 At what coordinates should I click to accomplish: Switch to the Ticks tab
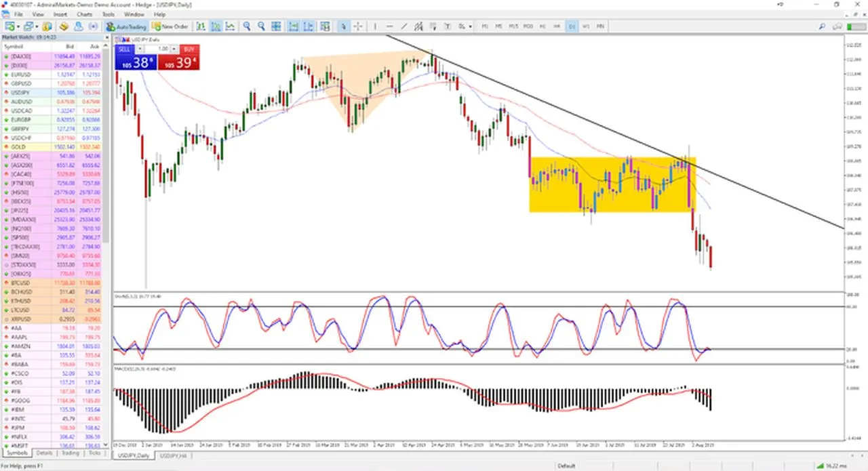click(x=96, y=453)
